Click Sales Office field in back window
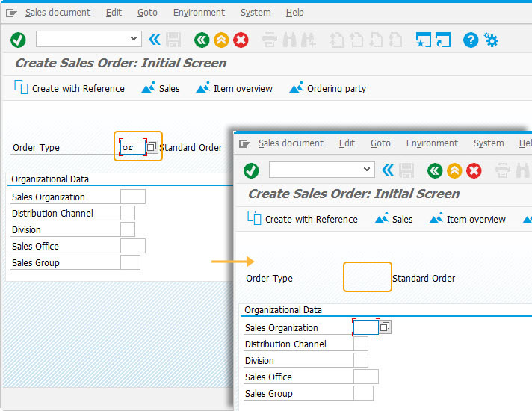 tap(133, 246)
